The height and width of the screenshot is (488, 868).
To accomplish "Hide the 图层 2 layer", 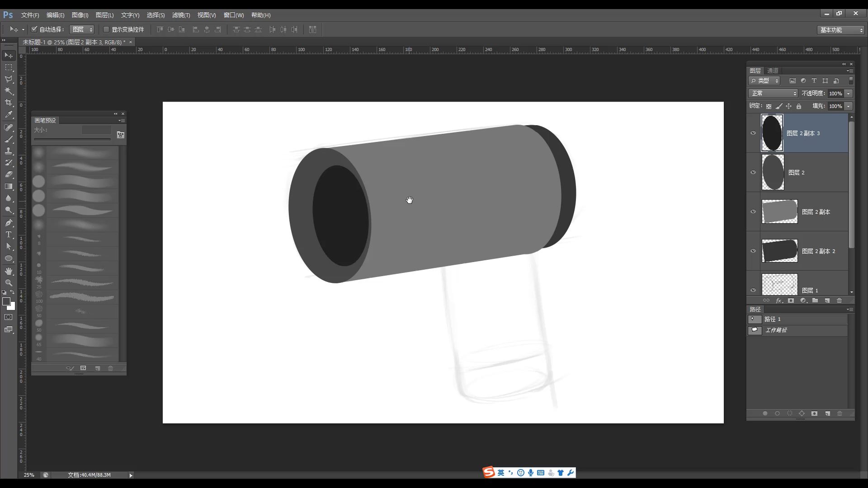I will (753, 172).
